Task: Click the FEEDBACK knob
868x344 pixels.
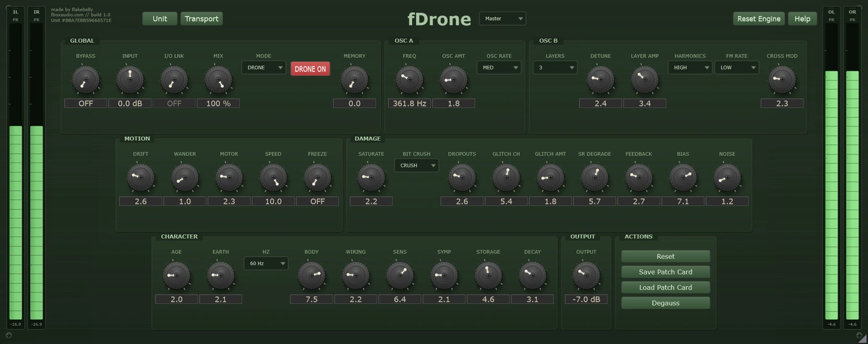Action: [x=639, y=178]
